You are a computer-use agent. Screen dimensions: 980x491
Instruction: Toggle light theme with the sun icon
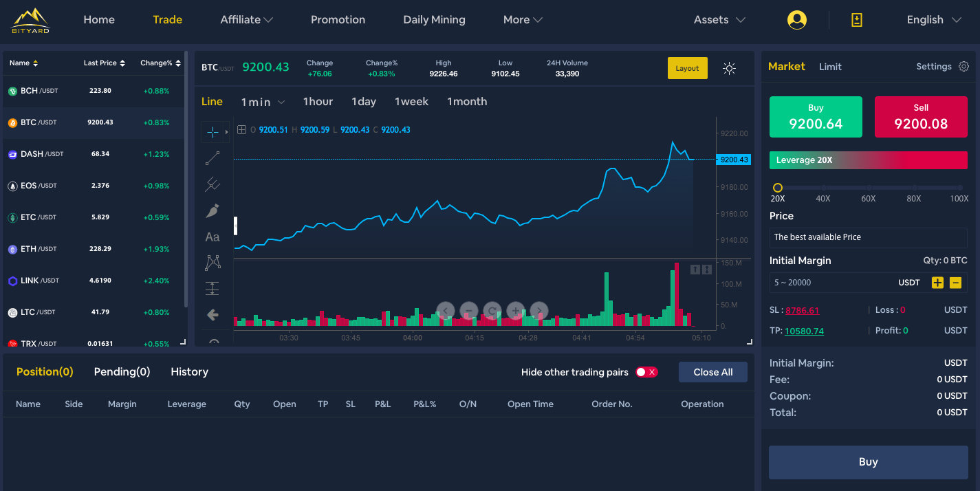coord(730,68)
